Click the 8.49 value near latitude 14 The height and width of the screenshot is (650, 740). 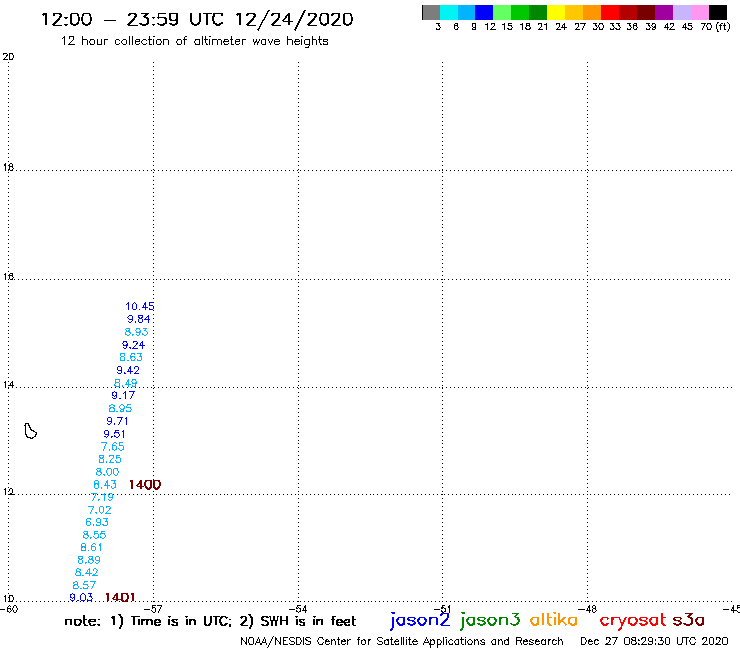[x=126, y=383]
